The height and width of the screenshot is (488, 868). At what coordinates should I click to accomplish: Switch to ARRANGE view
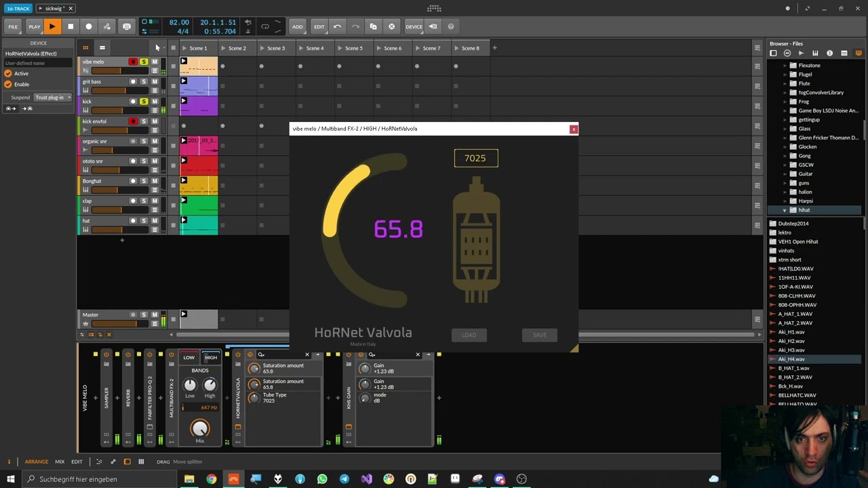37,462
